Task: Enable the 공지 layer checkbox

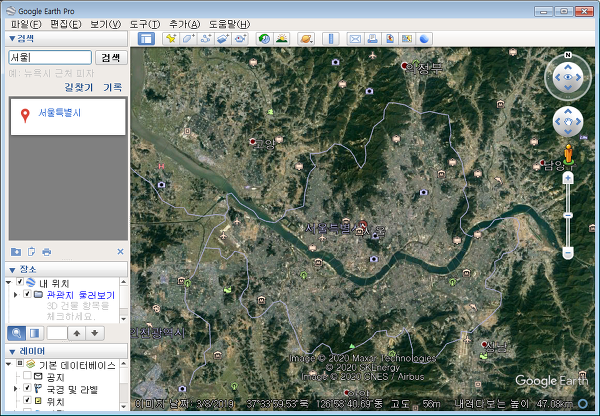Action: 27,375
